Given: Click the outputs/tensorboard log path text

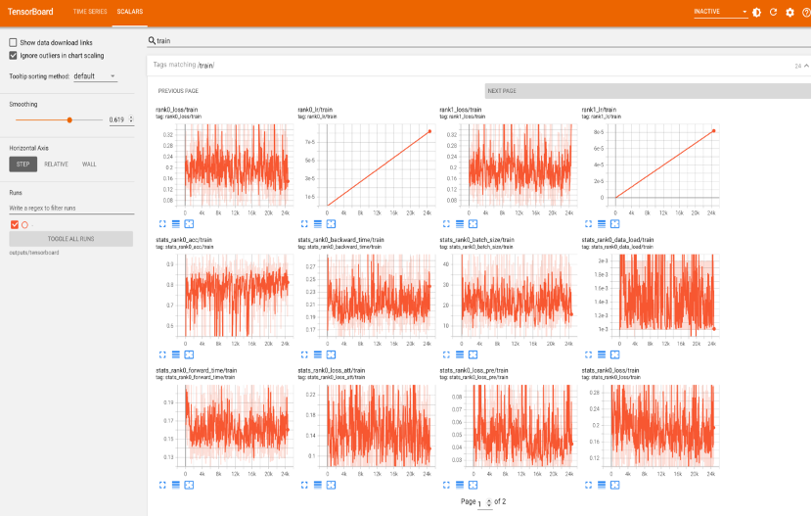Looking at the screenshot, I should pos(34,253).
